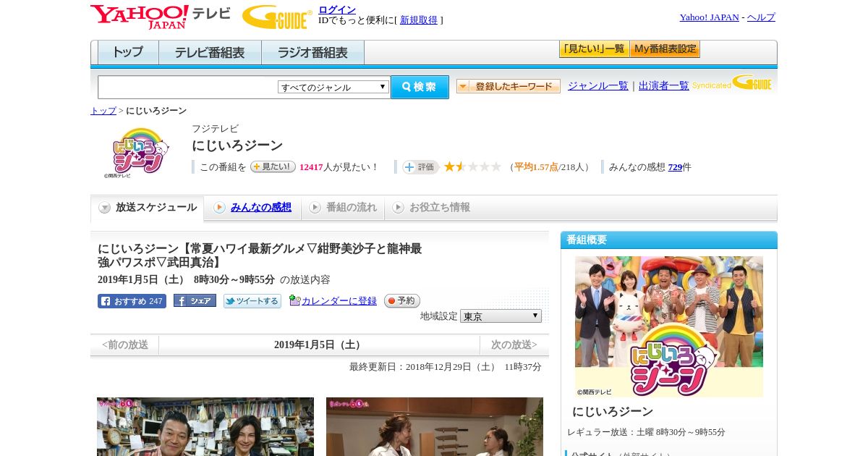Select the ラジオ番組表 navigation tab

312,53
